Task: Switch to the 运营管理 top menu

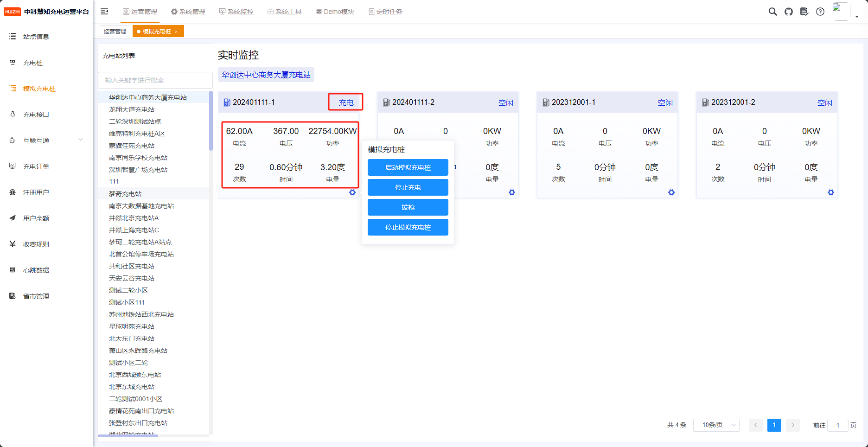Action: tap(140, 12)
